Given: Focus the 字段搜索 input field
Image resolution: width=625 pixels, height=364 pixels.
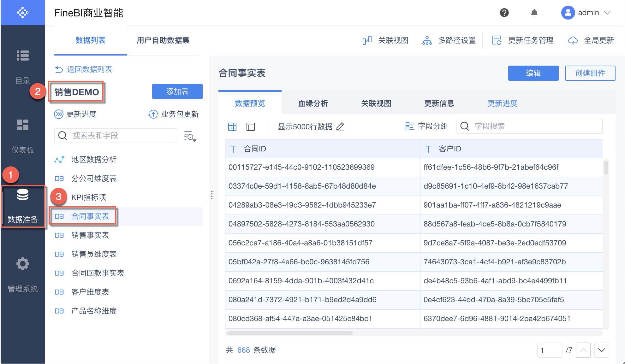Looking at the screenshot, I should click(530, 126).
